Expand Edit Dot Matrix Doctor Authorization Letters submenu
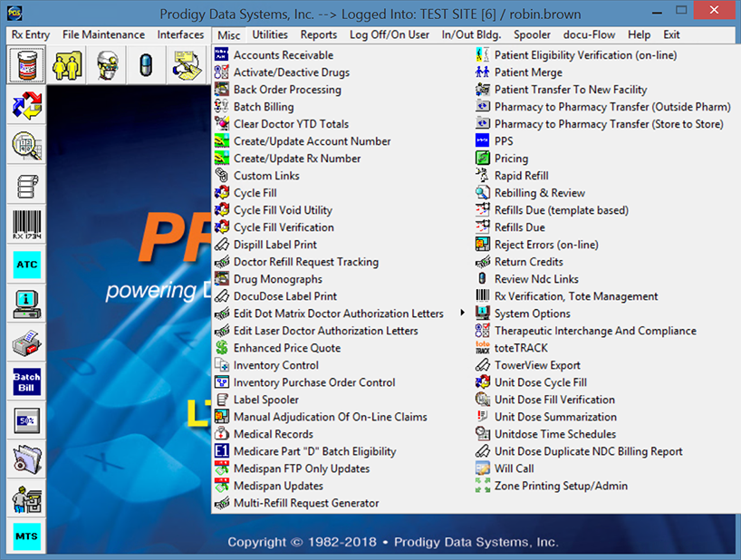741x560 pixels. tap(339, 314)
